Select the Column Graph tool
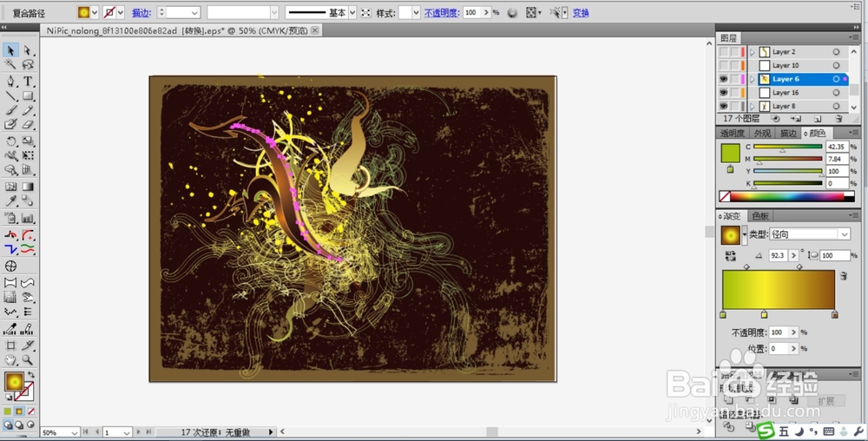This screenshot has height=441, width=868. pyautogui.click(x=28, y=218)
